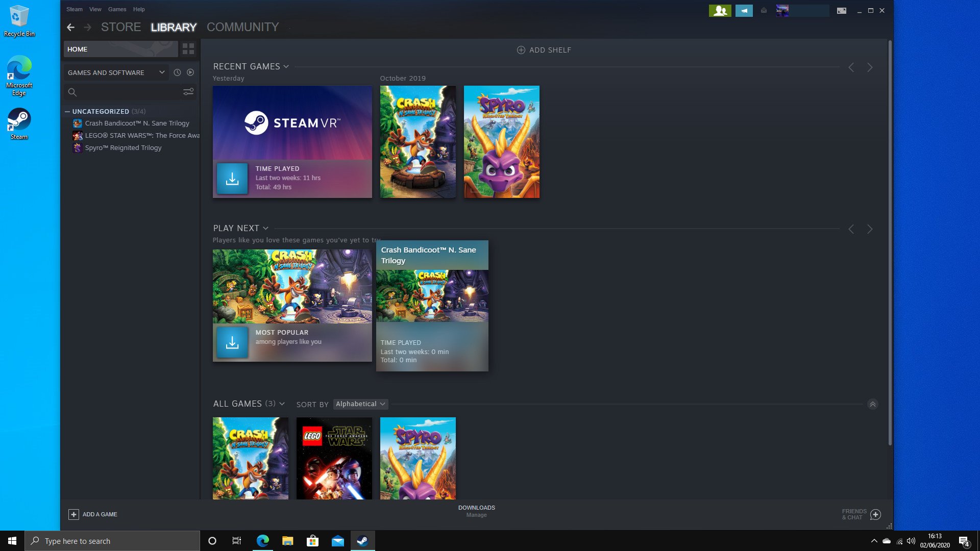Switch to the Store tab
The width and height of the screenshot is (980, 551).
[121, 27]
